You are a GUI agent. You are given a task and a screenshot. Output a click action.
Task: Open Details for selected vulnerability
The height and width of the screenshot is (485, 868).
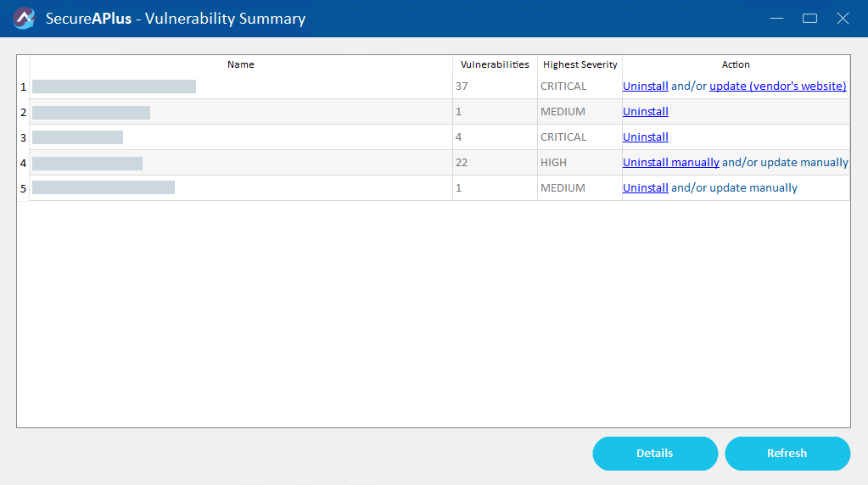(x=655, y=454)
